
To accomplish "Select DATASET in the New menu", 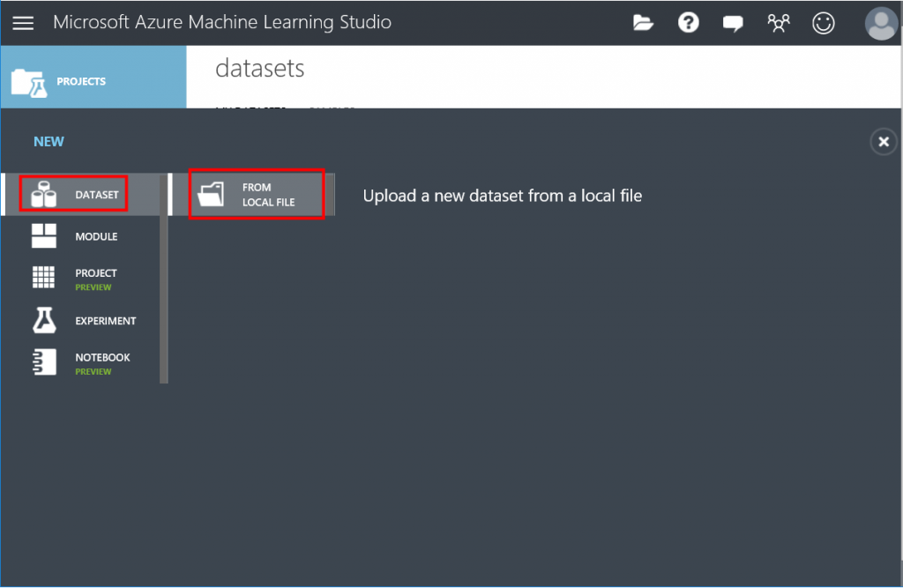I will tap(80, 194).
